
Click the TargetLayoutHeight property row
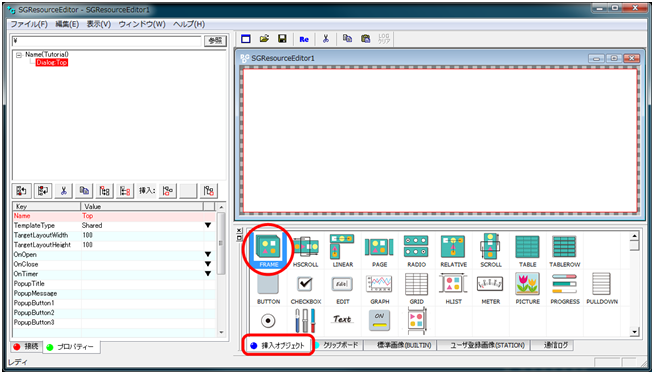click(x=114, y=245)
